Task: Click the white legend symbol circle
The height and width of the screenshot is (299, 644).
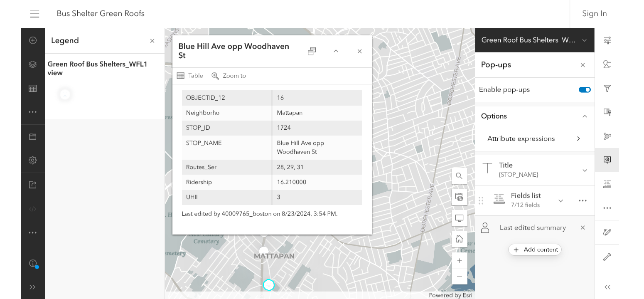Action: 65,94
